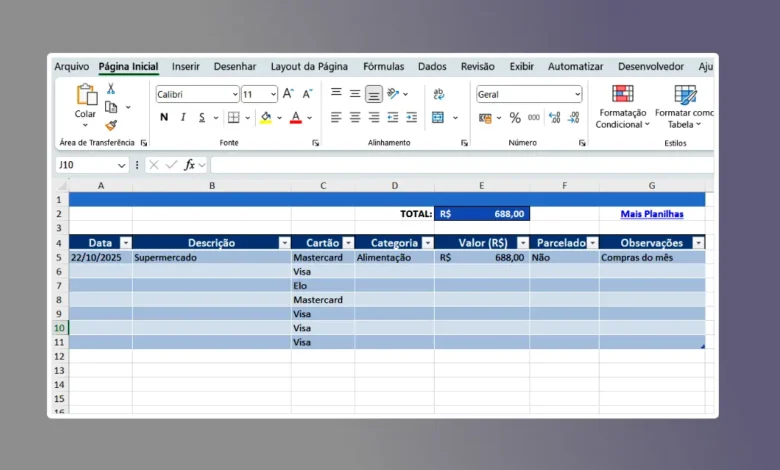
Task: Follow the Mais Planilhas link
Action: pyautogui.click(x=652, y=214)
